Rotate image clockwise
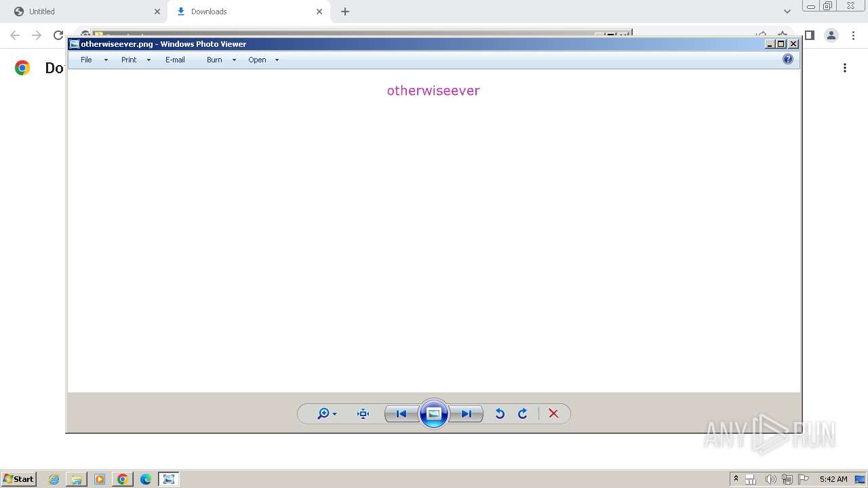 point(523,413)
